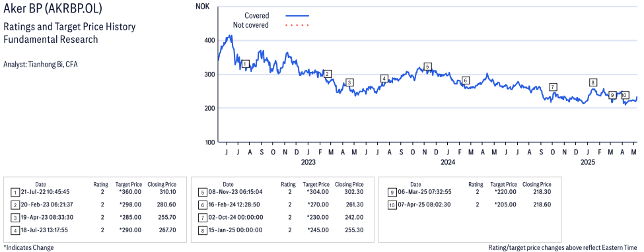Click closing price 302.30
Viewport: 644px width, 252px height.
click(x=355, y=192)
